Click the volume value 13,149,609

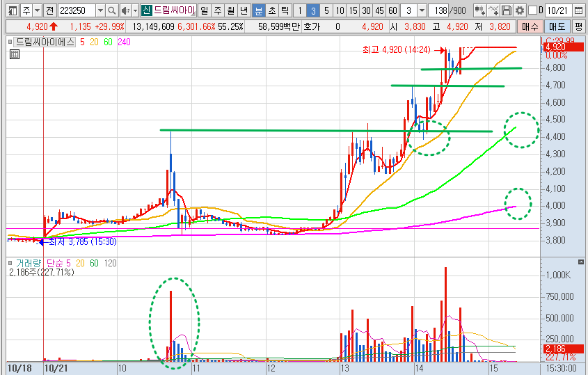[153, 26]
